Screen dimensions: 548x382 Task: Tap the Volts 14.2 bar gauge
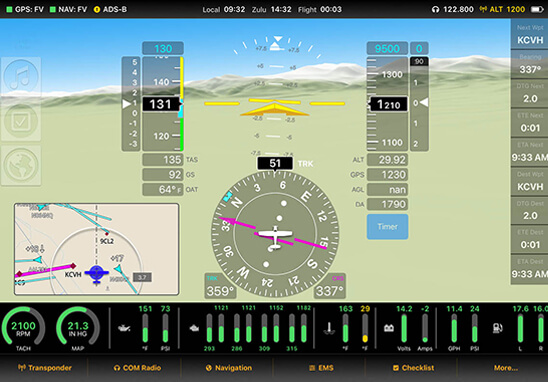404,328
